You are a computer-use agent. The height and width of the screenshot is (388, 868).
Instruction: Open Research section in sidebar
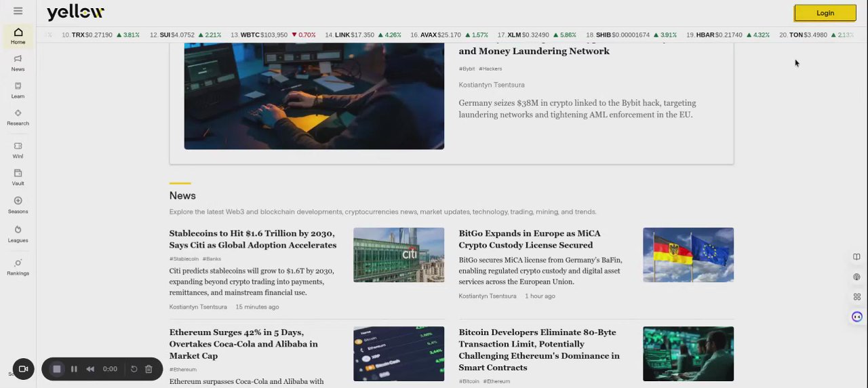click(18, 118)
